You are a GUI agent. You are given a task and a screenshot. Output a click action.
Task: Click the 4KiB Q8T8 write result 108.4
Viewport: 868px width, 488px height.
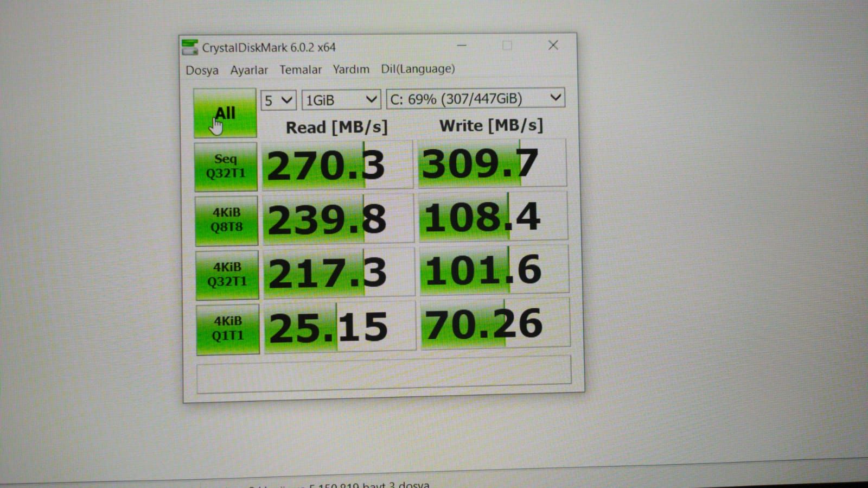click(493, 216)
